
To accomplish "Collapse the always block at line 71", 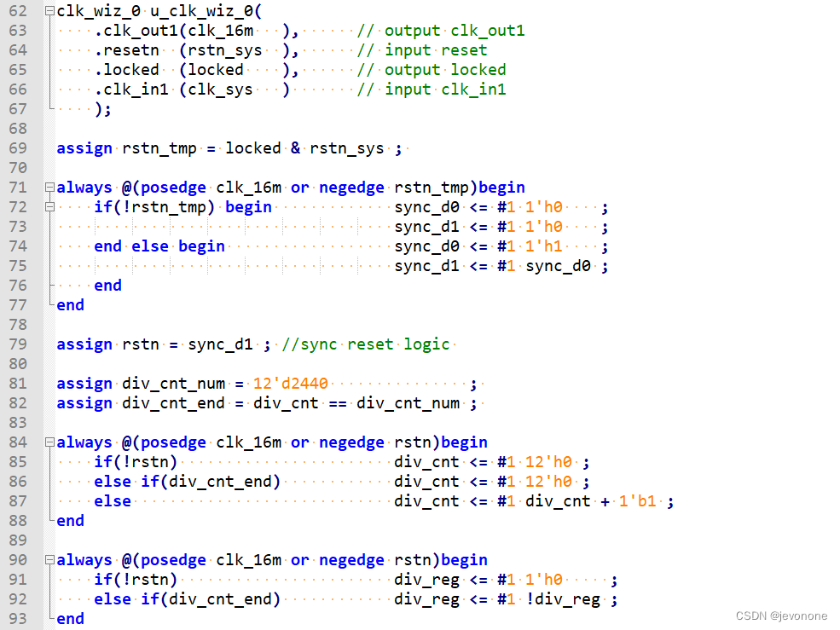I will point(49,187).
